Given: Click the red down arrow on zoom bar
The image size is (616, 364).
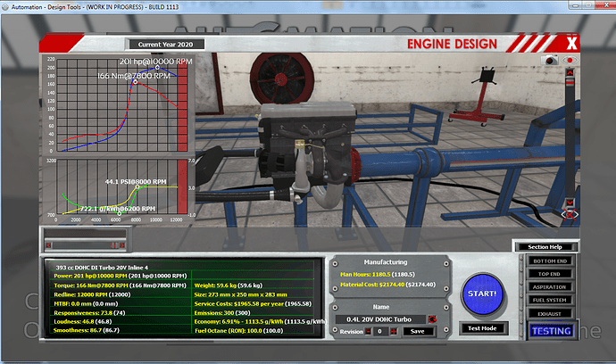Looking at the screenshot, I should point(570,203).
